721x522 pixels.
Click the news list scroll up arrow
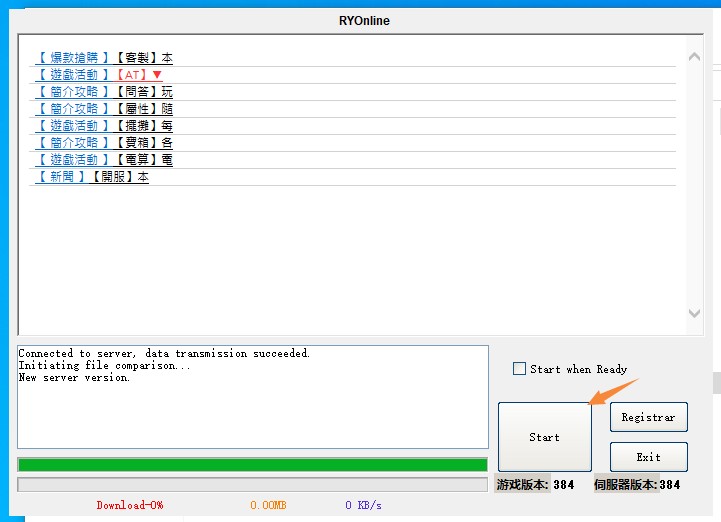tap(694, 57)
